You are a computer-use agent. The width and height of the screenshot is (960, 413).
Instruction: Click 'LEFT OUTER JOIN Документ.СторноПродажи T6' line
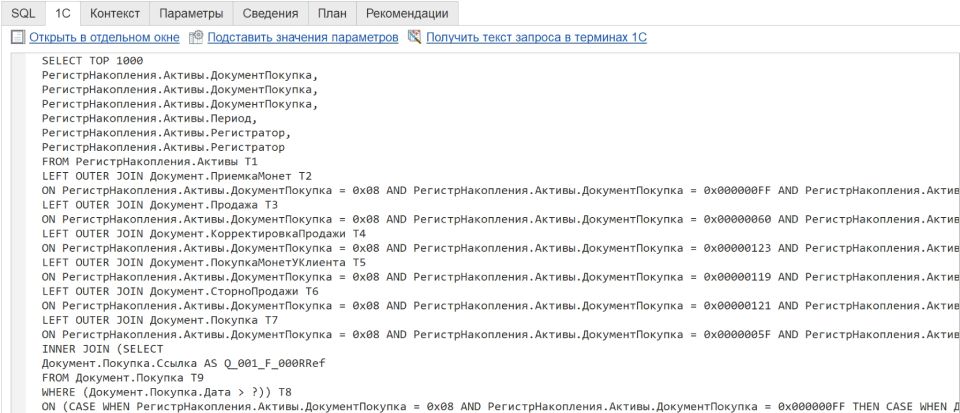click(x=180, y=291)
